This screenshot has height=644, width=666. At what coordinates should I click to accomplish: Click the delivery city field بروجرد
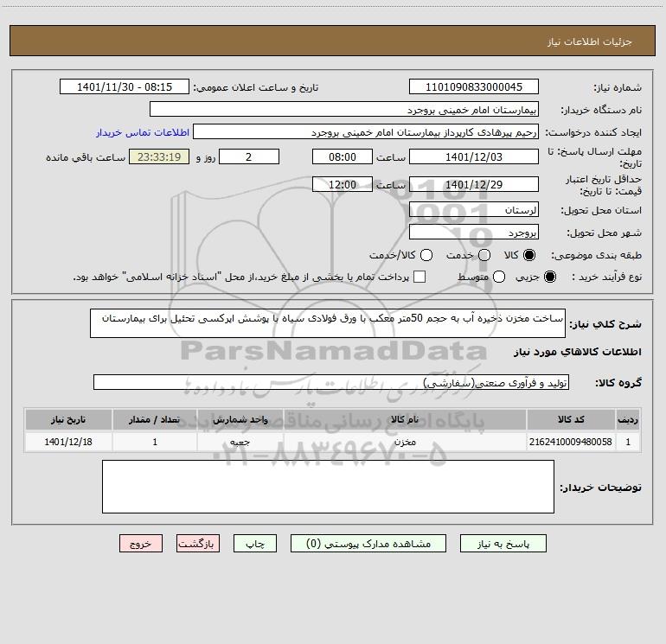(474, 232)
